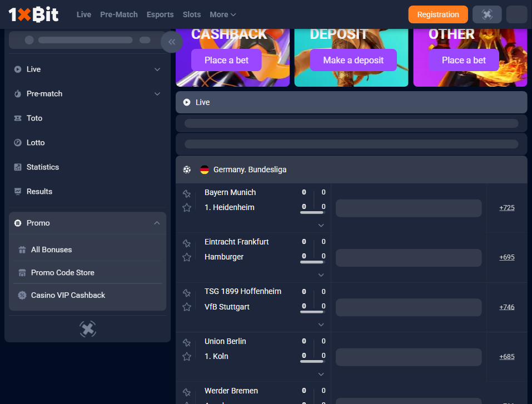The width and height of the screenshot is (532, 404).
Task: Open the More dropdown in top navigation
Action: tap(222, 14)
